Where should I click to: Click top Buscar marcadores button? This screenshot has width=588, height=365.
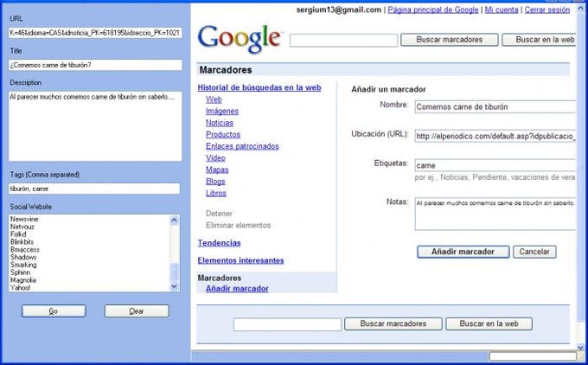coord(450,40)
